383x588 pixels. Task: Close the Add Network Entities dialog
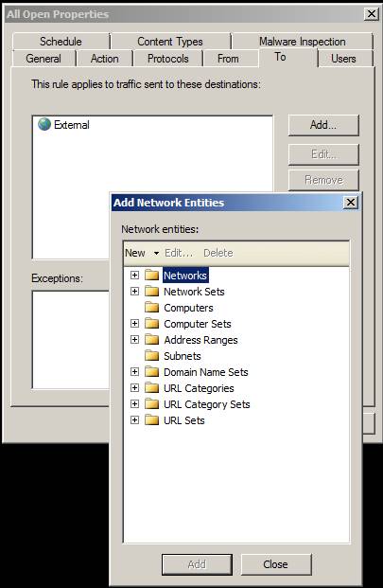point(351,203)
